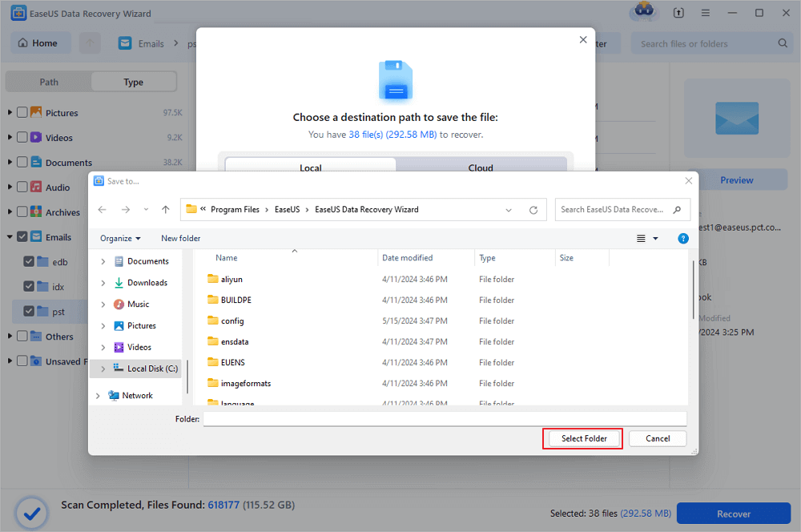Open recent locations dropdown arrow

click(x=146, y=210)
